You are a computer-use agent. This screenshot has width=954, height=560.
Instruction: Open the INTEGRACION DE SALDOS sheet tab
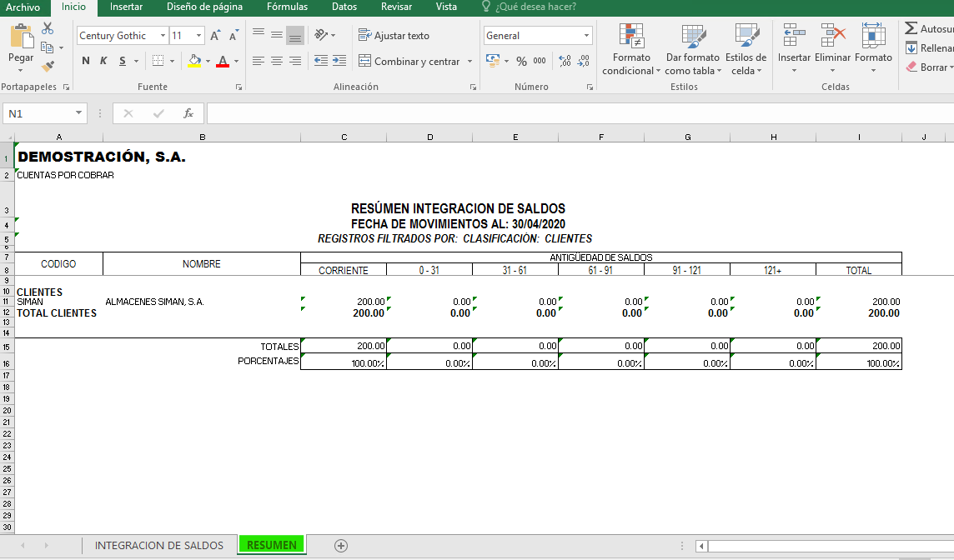[x=158, y=545]
